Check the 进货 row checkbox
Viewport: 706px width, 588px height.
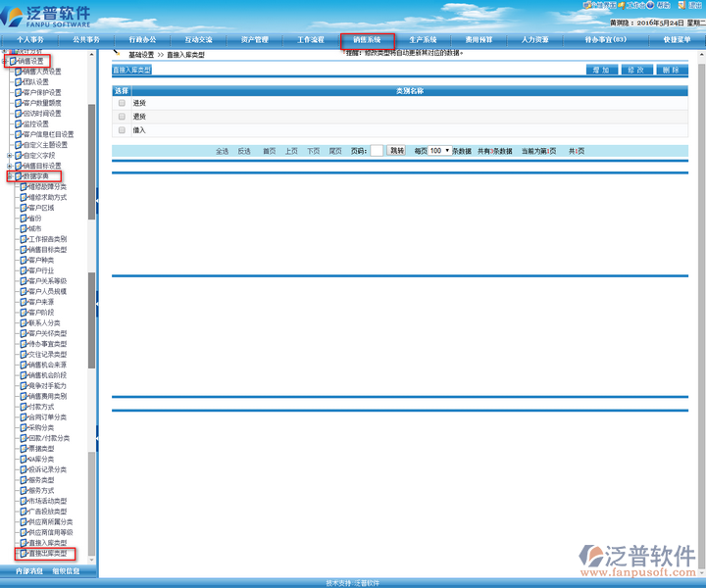click(122, 103)
